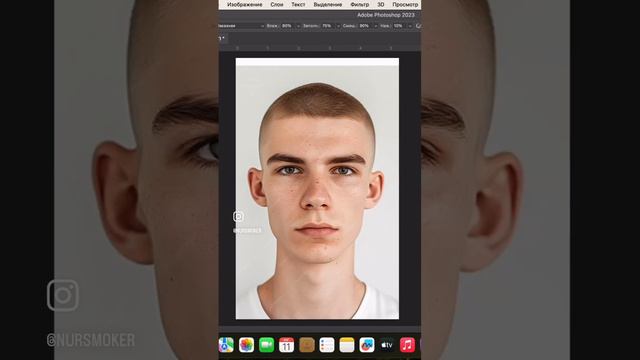640x360 pixels.
Task: Select the open document tab
Action: [x=223, y=38]
